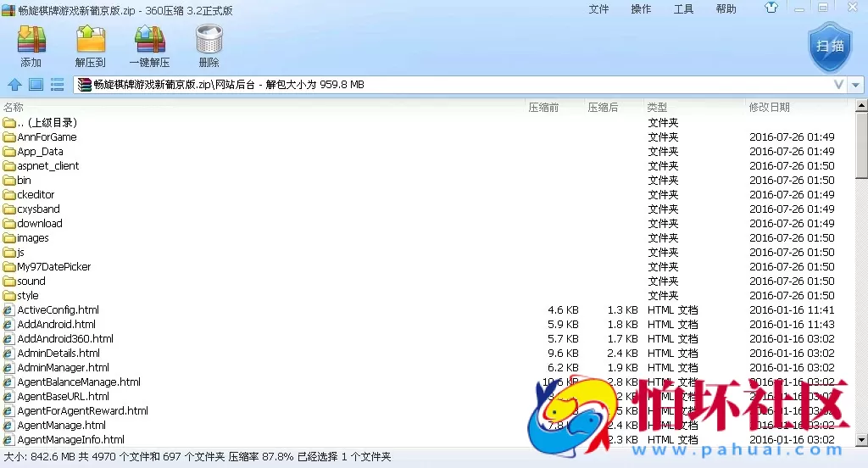Select the My97DatePicker folder icon

8,266
